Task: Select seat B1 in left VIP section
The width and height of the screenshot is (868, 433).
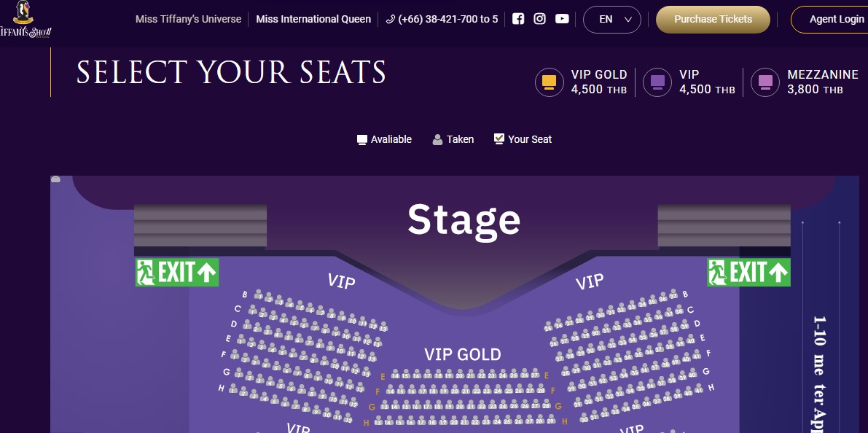Action: pyautogui.click(x=259, y=294)
